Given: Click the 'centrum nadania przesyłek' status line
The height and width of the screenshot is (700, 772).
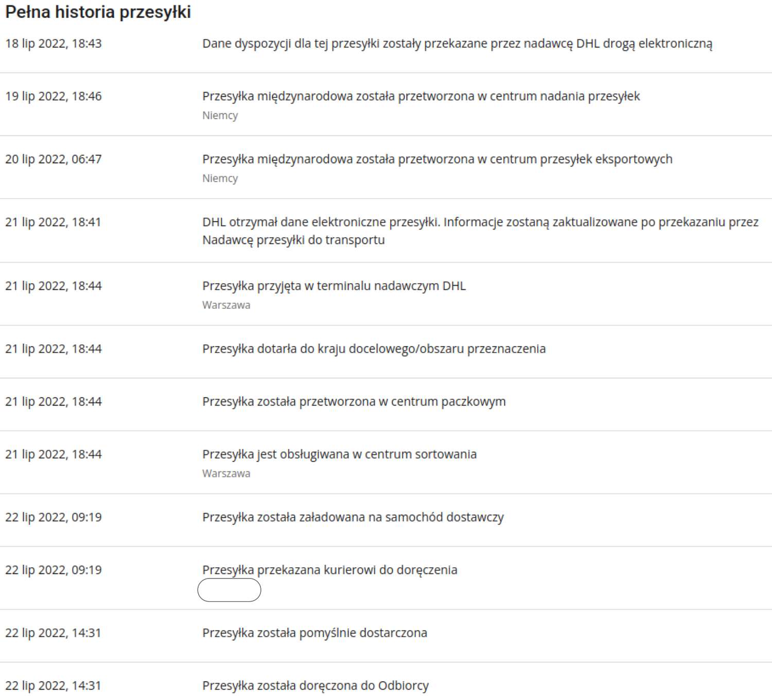Looking at the screenshot, I should coord(421,97).
